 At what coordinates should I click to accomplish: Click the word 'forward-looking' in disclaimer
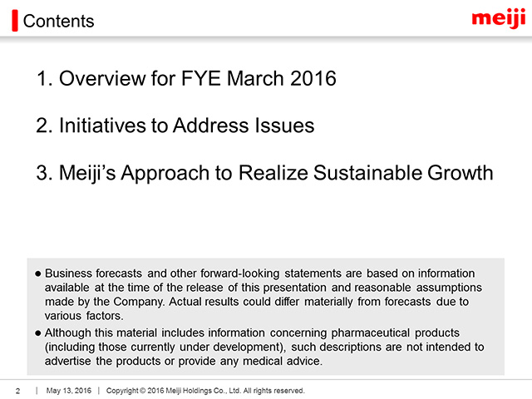[240, 273]
